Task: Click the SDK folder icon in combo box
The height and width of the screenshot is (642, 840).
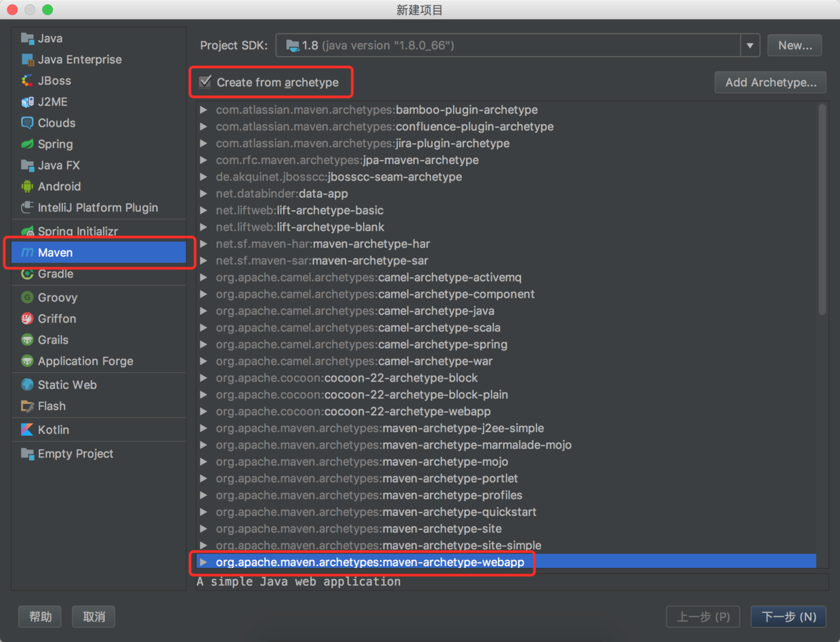Action: 293,45
